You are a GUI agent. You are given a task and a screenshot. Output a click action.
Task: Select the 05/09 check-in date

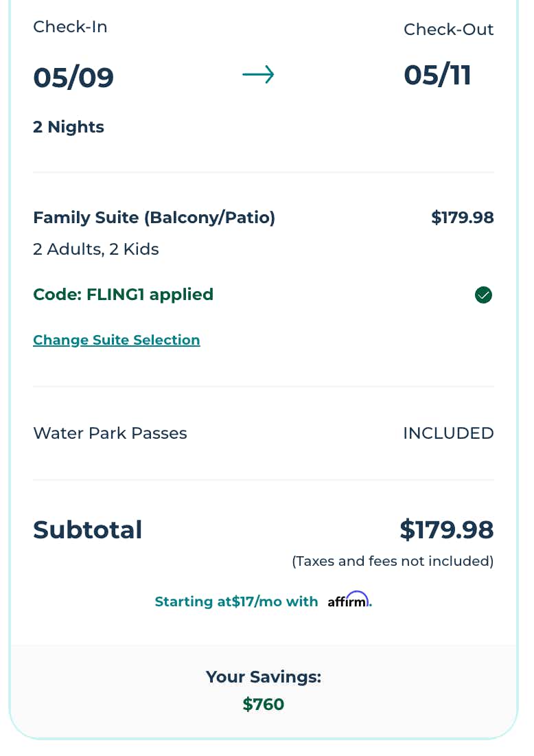pyautogui.click(x=73, y=77)
